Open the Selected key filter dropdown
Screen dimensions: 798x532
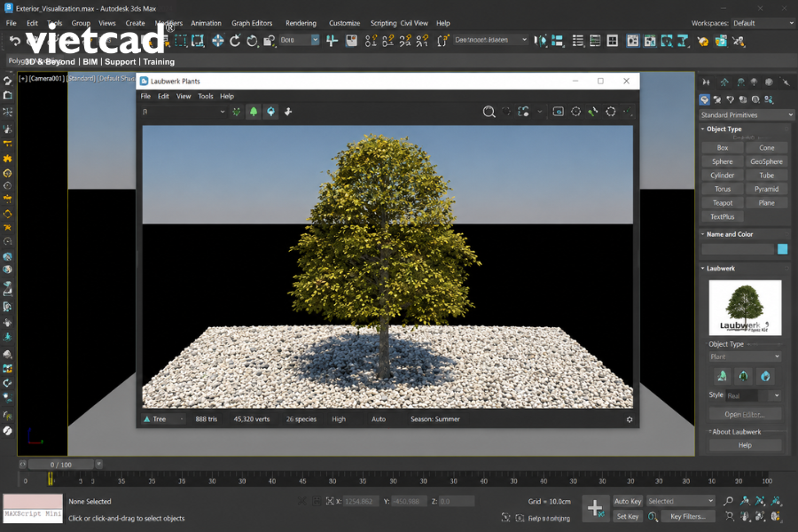[x=680, y=502]
